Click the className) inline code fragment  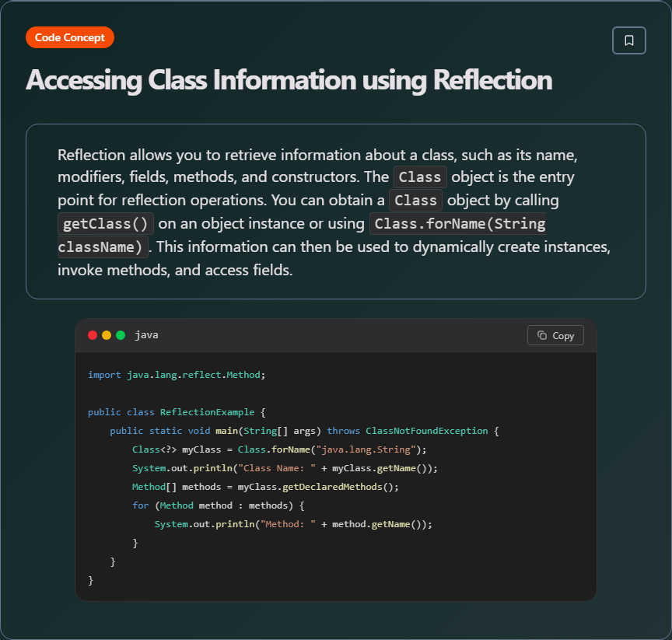coord(103,247)
